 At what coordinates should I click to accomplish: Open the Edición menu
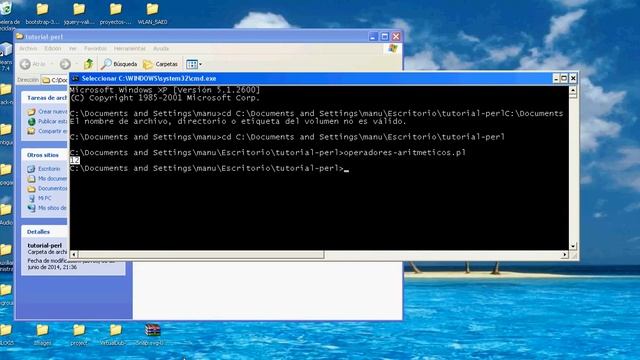click(53, 48)
